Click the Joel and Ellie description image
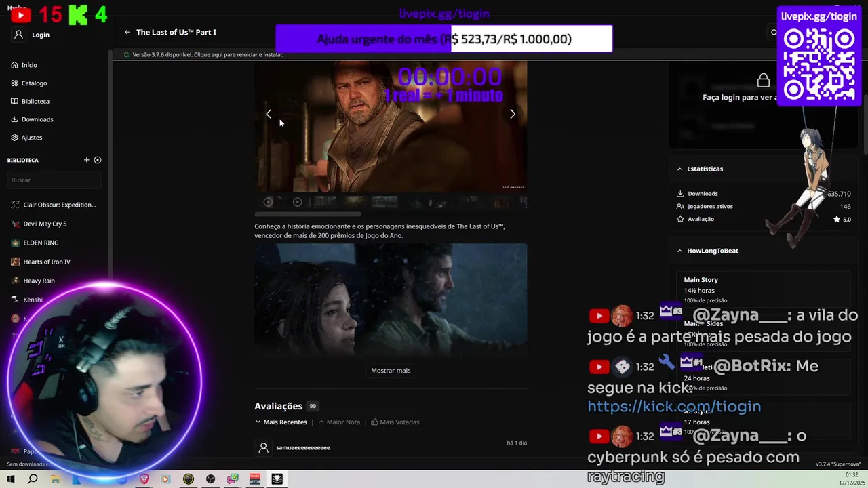 (391, 300)
